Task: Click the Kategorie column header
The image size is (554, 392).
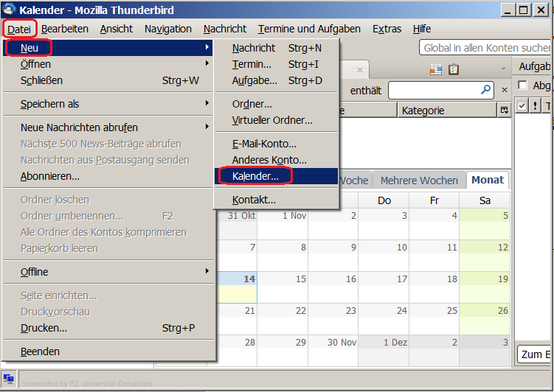Action: click(447, 111)
